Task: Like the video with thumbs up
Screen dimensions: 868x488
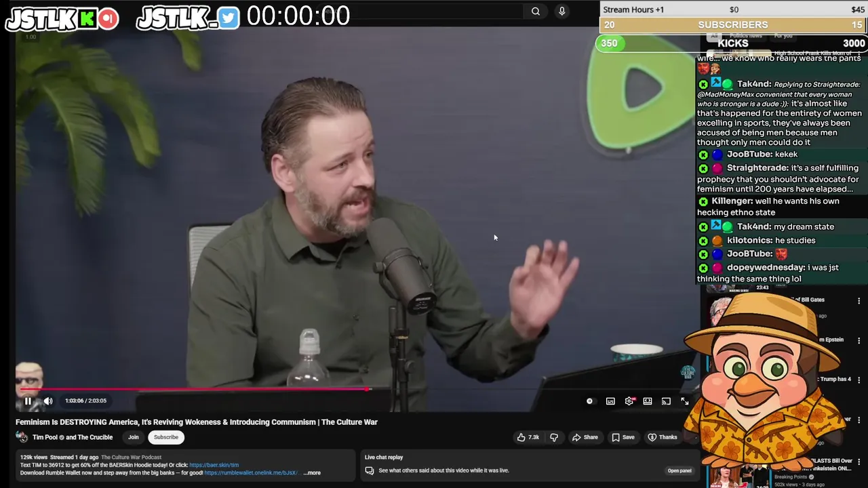Action: click(x=528, y=437)
